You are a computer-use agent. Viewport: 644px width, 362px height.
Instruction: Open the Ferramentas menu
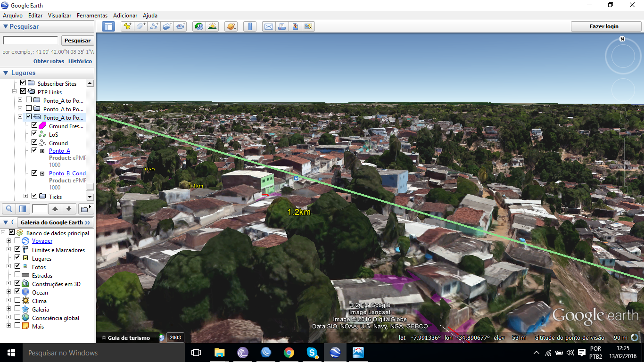point(92,16)
